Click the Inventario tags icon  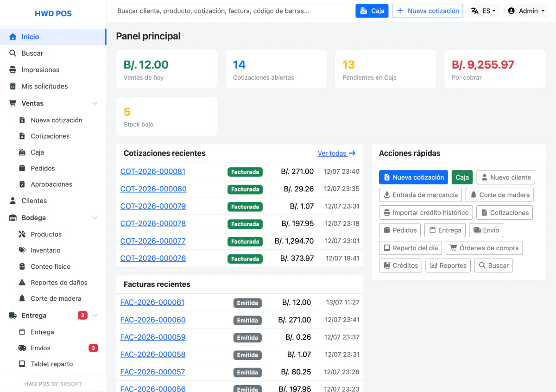tap(22, 250)
